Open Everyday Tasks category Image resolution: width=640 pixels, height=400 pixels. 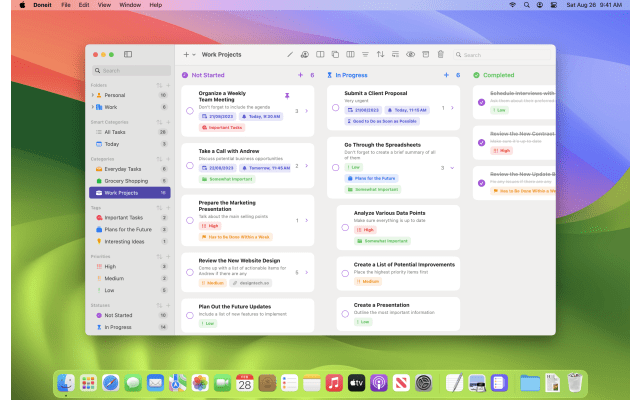[x=130, y=169]
